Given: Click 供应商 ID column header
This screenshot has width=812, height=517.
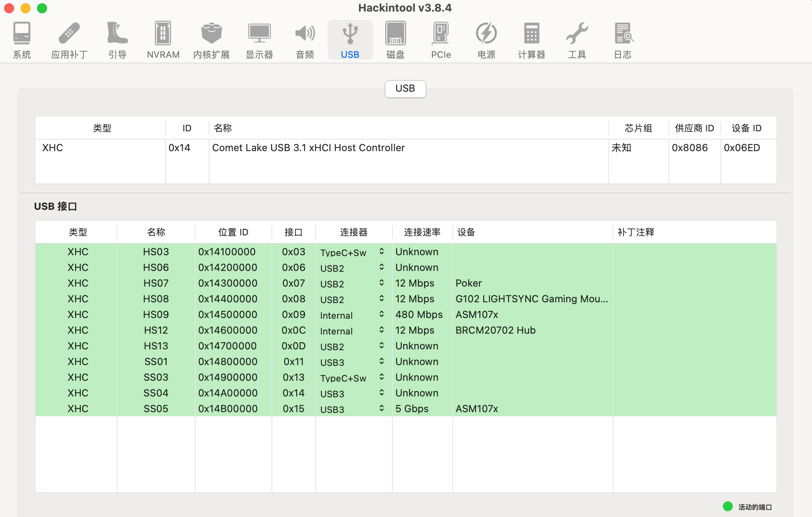Looking at the screenshot, I should click(x=694, y=128).
